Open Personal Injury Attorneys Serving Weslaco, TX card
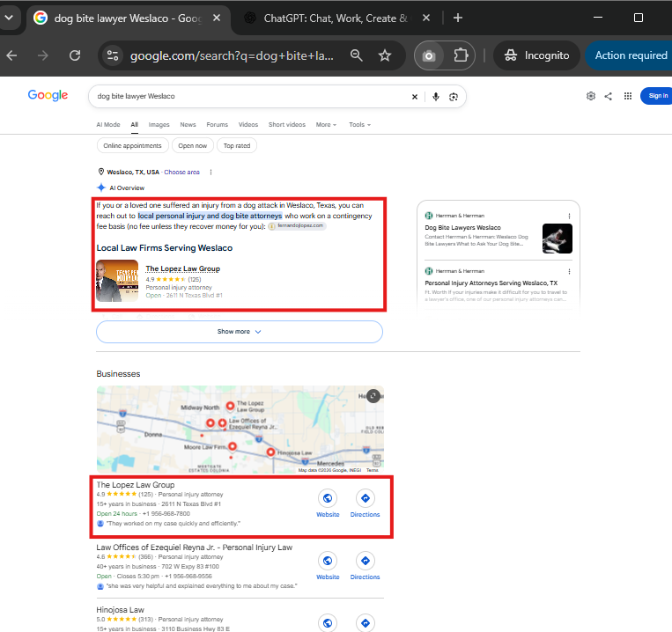Image resolution: width=672 pixels, height=632 pixels. click(491, 283)
